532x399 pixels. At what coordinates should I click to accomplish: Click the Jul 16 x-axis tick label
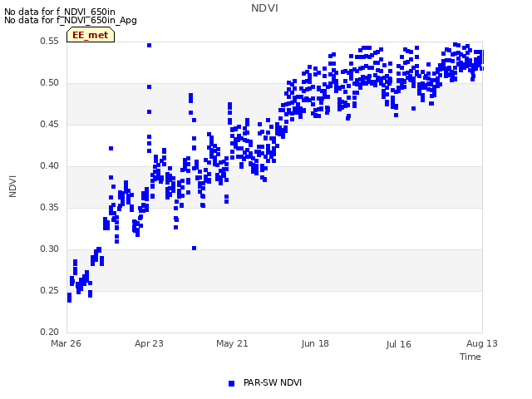pos(398,344)
